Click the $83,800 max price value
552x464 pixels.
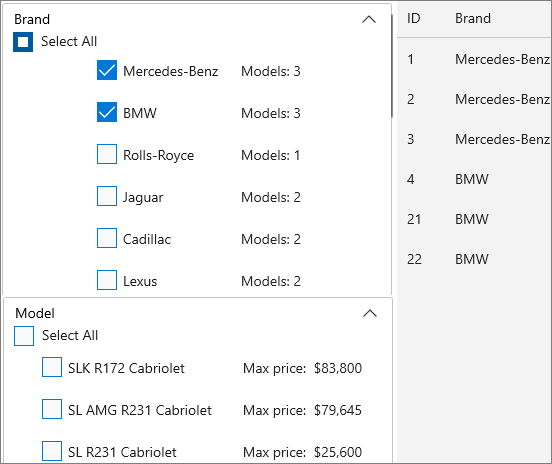[338, 368]
